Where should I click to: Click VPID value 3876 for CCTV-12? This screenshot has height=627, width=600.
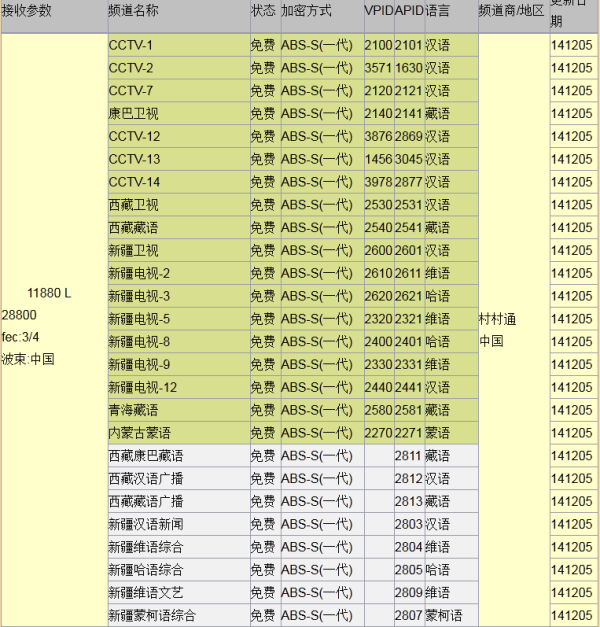tap(378, 136)
